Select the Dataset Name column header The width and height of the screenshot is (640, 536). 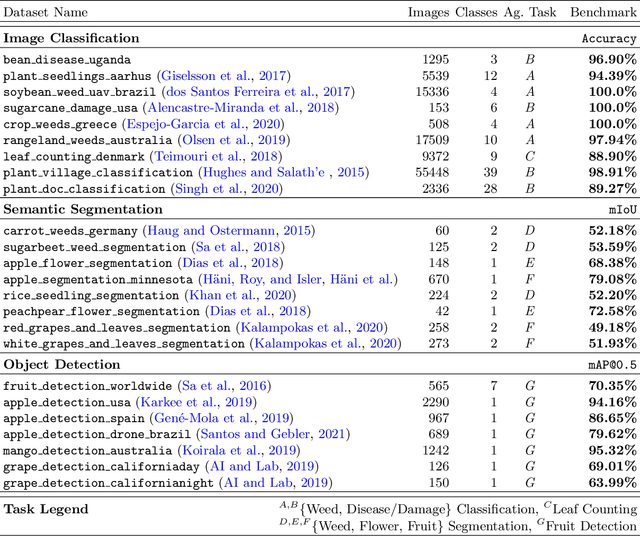(x=45, y=12)
